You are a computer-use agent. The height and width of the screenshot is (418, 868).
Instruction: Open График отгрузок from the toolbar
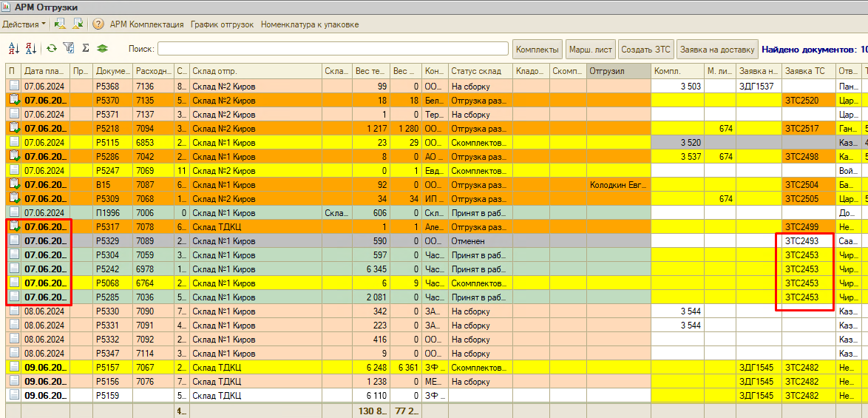tap(222, 24)
